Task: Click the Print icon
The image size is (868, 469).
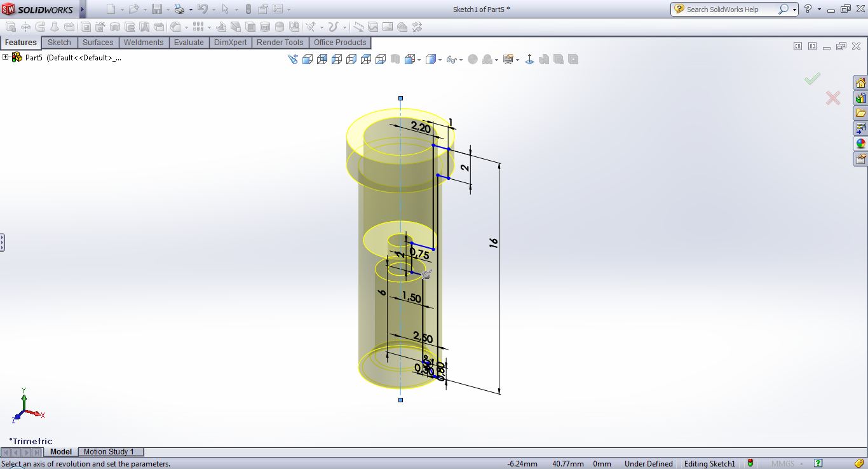Action: 179,10
